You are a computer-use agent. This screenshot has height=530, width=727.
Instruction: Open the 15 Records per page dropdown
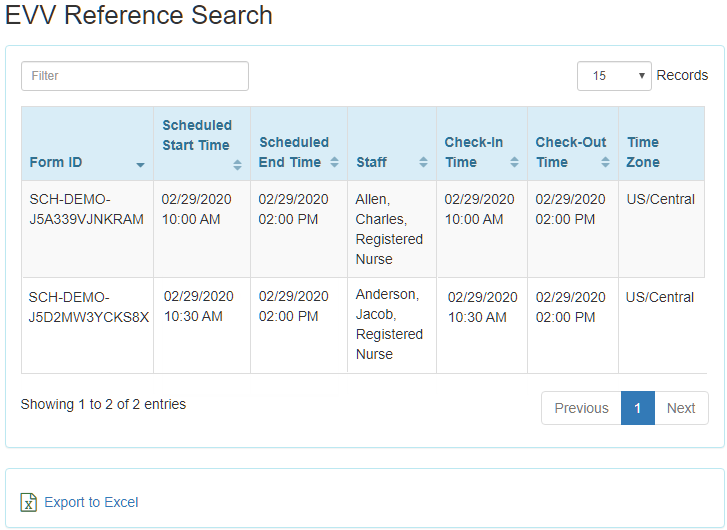(x=614, y=76)
